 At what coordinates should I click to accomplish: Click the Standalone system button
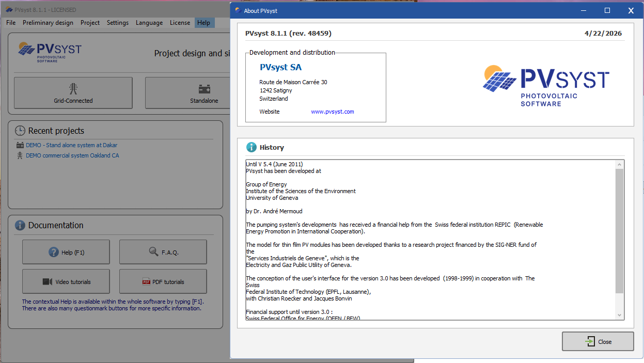187,93
